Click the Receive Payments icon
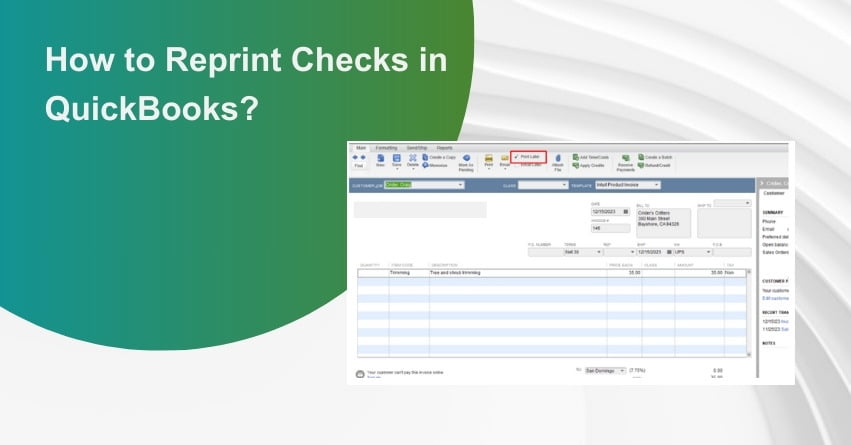Screen dimensions: 851x445 coord(625,158)
